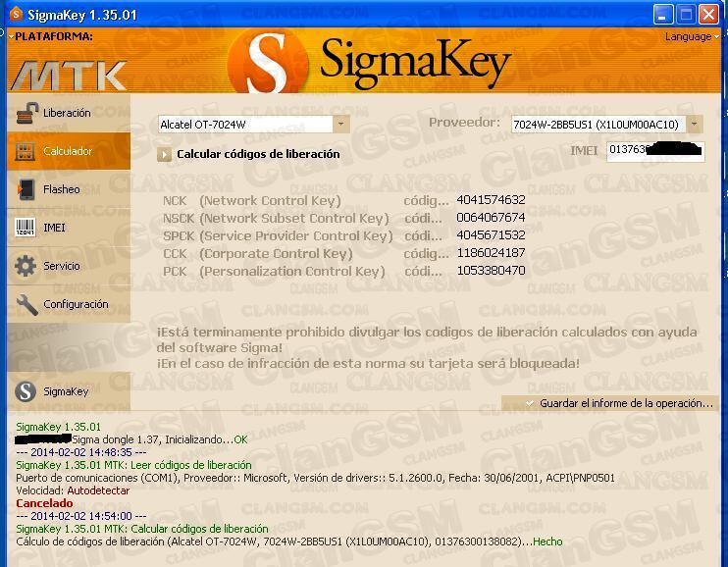Open the Flasheo phone icon
This screenshot has height=567, width=728.
point(26,189)
